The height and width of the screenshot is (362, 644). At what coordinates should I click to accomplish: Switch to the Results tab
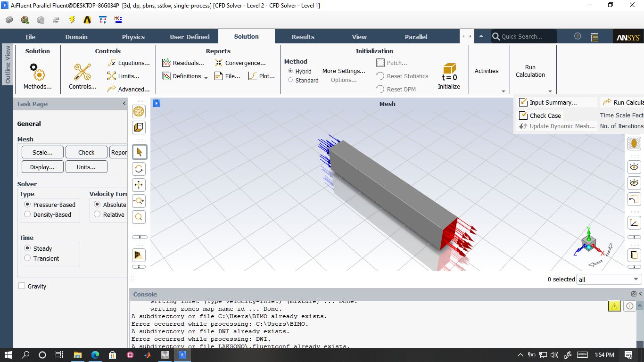(x=303, y=37)
